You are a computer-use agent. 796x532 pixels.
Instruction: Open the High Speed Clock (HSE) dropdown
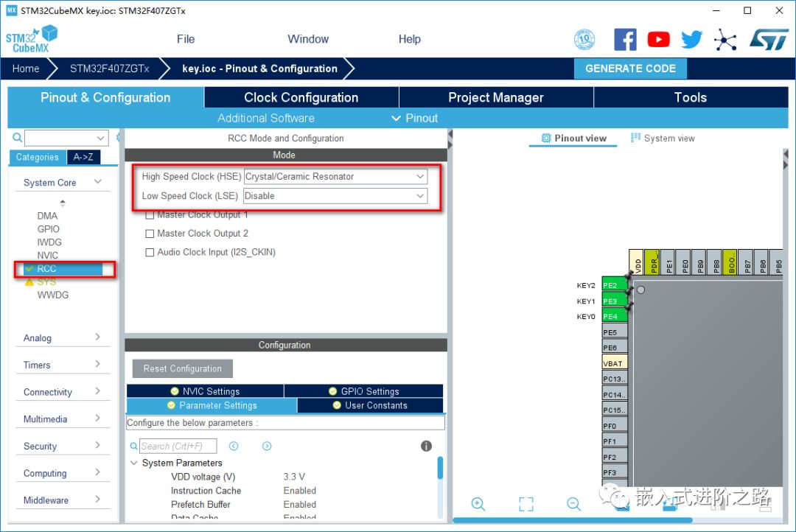335,177
